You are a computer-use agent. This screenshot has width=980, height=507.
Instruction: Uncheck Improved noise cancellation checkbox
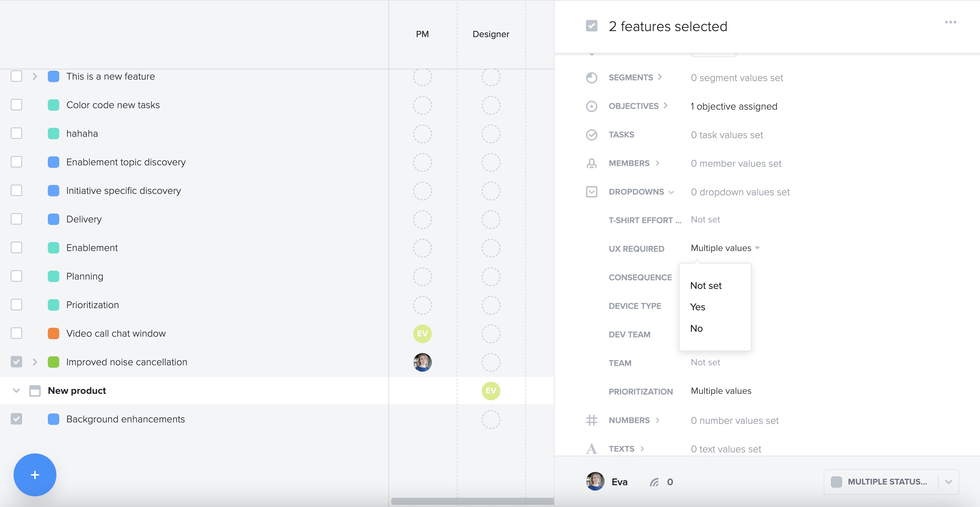click(16, 362)
